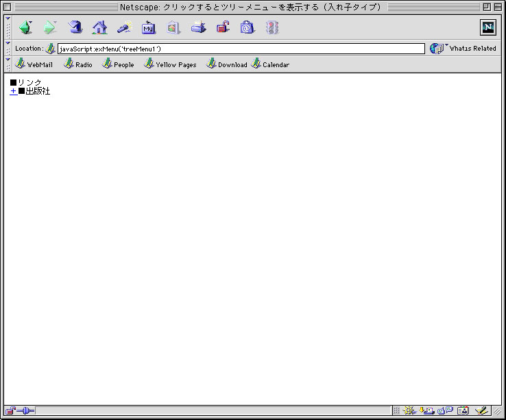Screen dimensions: 506x420
Task: Click the Images toolbar icon
Action: coord(173,27)
